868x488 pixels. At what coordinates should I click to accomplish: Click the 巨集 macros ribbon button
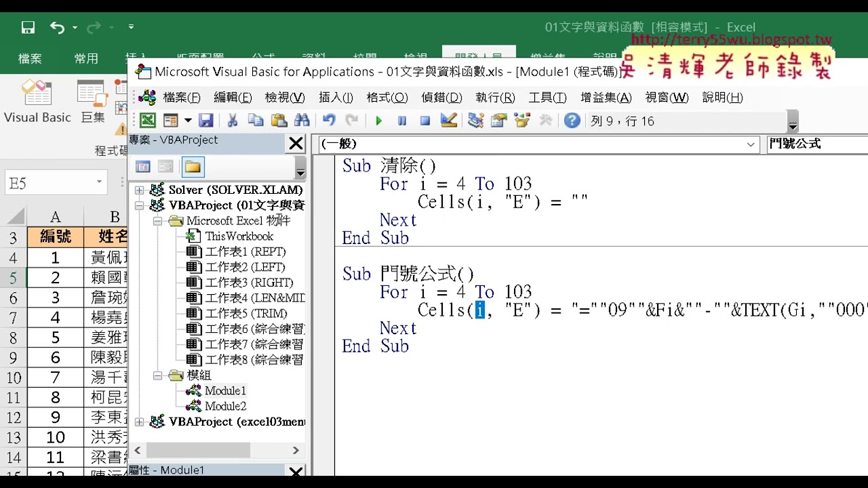[93, 102]
